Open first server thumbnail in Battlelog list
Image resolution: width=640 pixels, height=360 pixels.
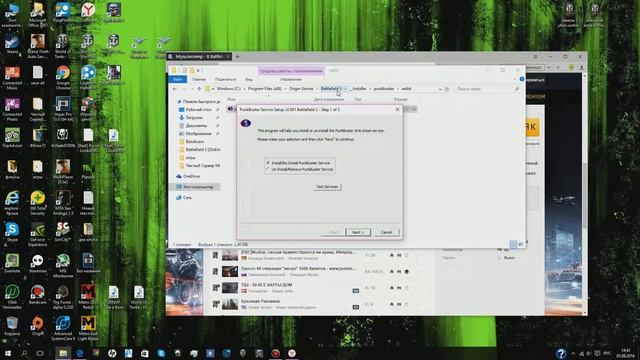pos(230,255)
